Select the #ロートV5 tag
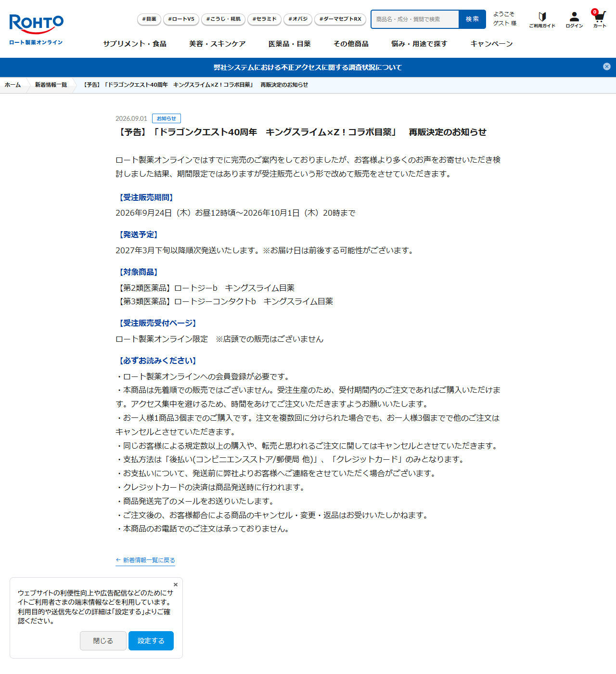The width and height of the screenshot is (616, 674). click(x=181, y=19)
